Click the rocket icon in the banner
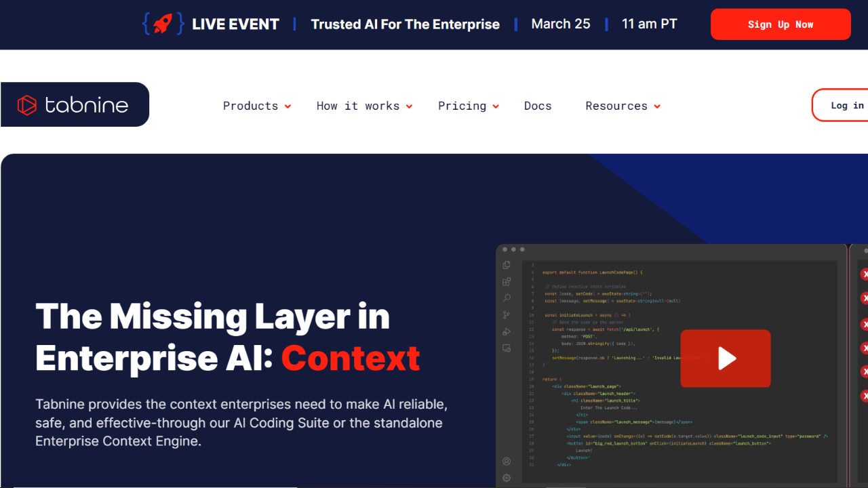This screenshot has height=488, width=868. [x=163, y=24]
